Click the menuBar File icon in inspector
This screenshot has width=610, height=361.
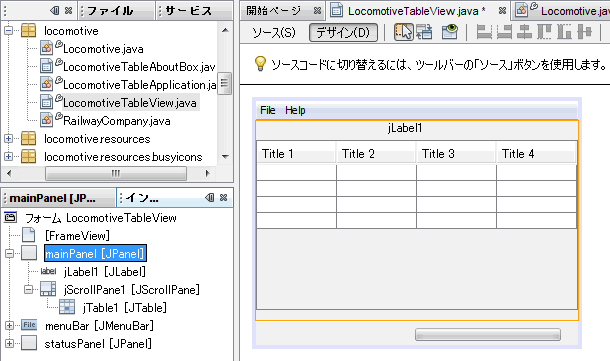pyautogui.click(x=29, y=325)
